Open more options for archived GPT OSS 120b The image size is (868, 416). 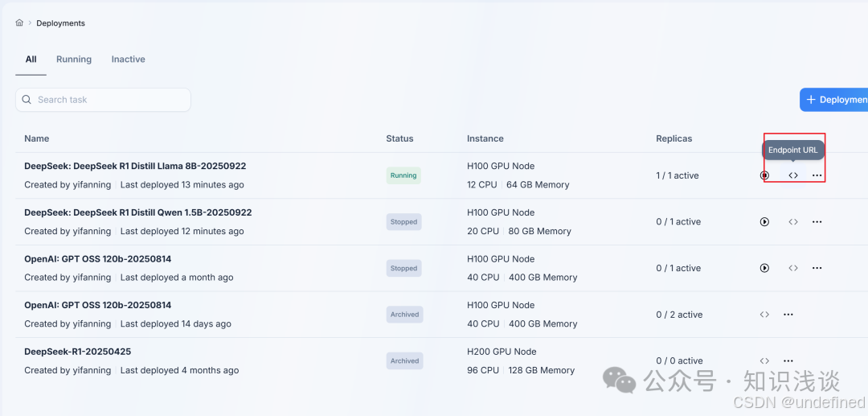(788, 314)
